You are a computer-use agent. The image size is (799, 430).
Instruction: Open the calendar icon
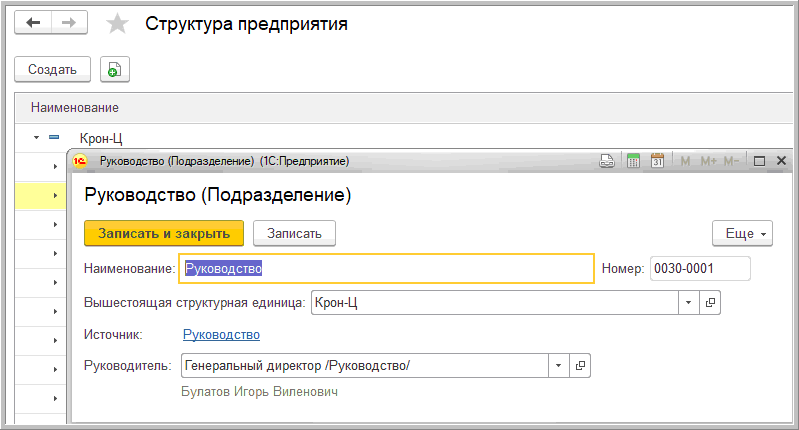tap(657, 161)
